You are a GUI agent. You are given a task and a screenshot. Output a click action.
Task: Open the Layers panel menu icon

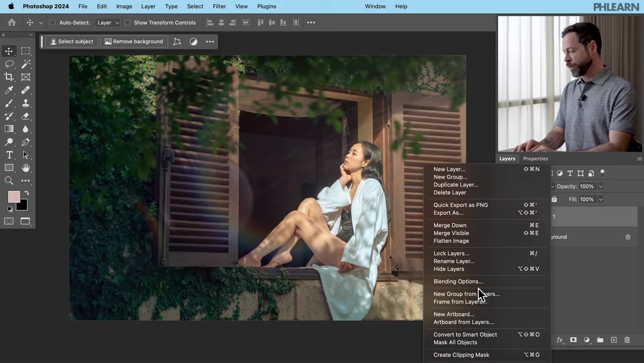639,159
